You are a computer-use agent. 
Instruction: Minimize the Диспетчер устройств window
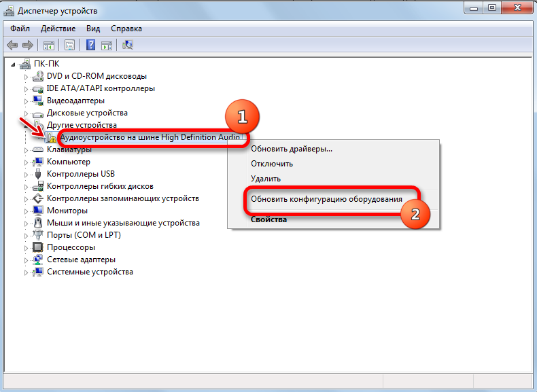tap(474, 8)
